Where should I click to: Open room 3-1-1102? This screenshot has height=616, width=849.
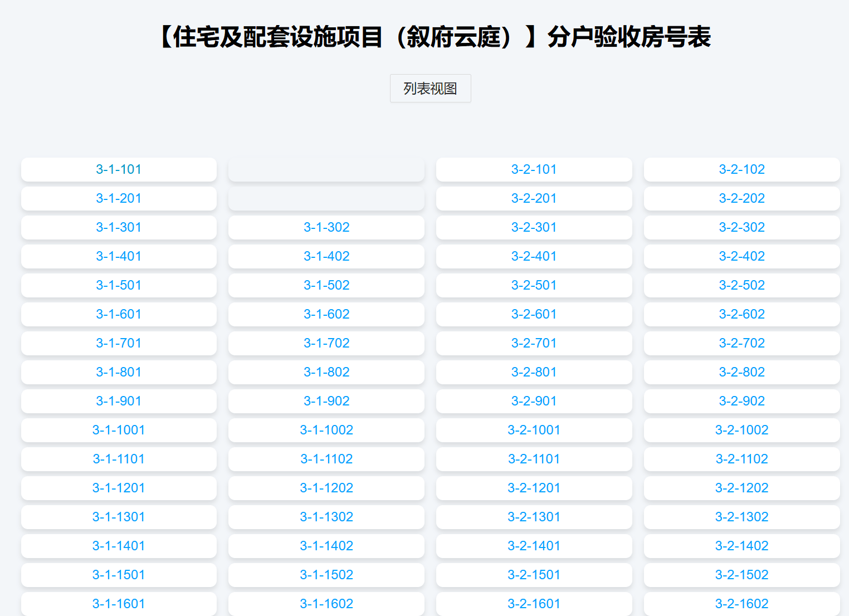click(x=326, y=459)
